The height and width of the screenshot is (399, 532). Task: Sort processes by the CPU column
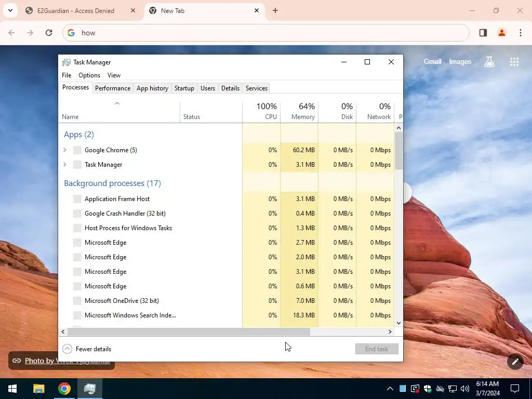tap(262, 111)
